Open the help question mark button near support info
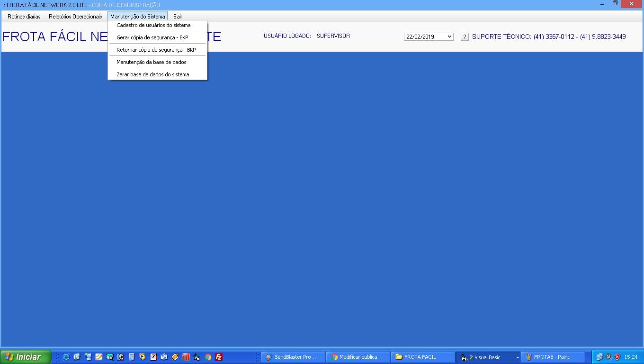 pyautogui.click(x=465, y=36)
